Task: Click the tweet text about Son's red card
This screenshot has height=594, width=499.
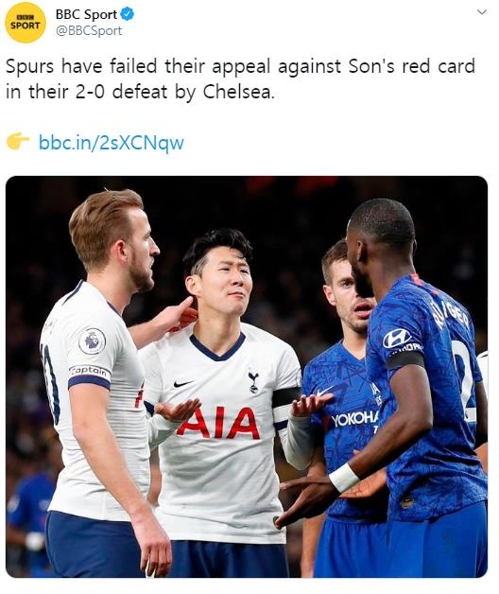Action: [x=240, y=79]
